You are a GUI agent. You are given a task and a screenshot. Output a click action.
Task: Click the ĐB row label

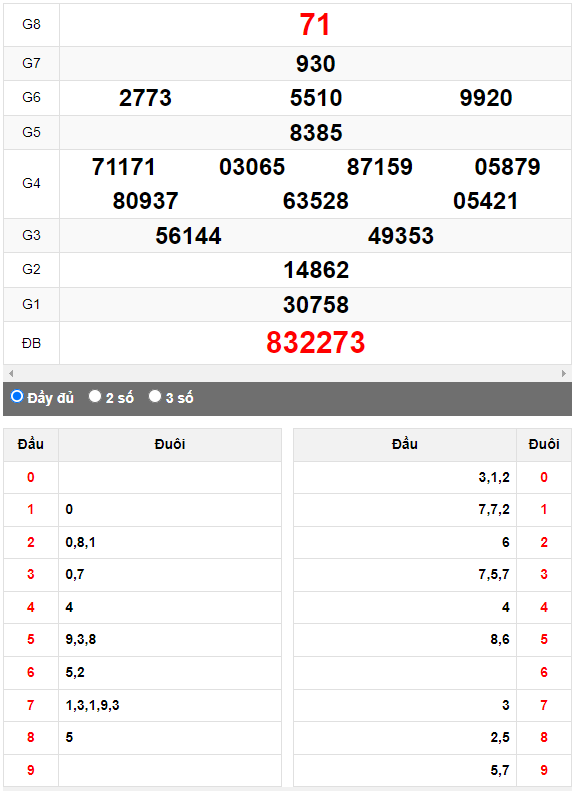click(x=31, y=344)
